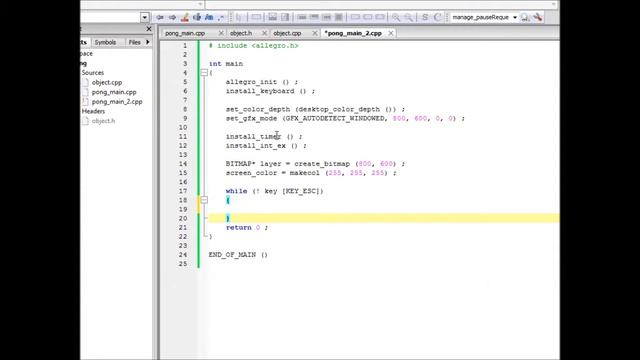Select object.h in the project tree
Image resolution: width=640 pixels, height=360 pixels.
(103, 121)
